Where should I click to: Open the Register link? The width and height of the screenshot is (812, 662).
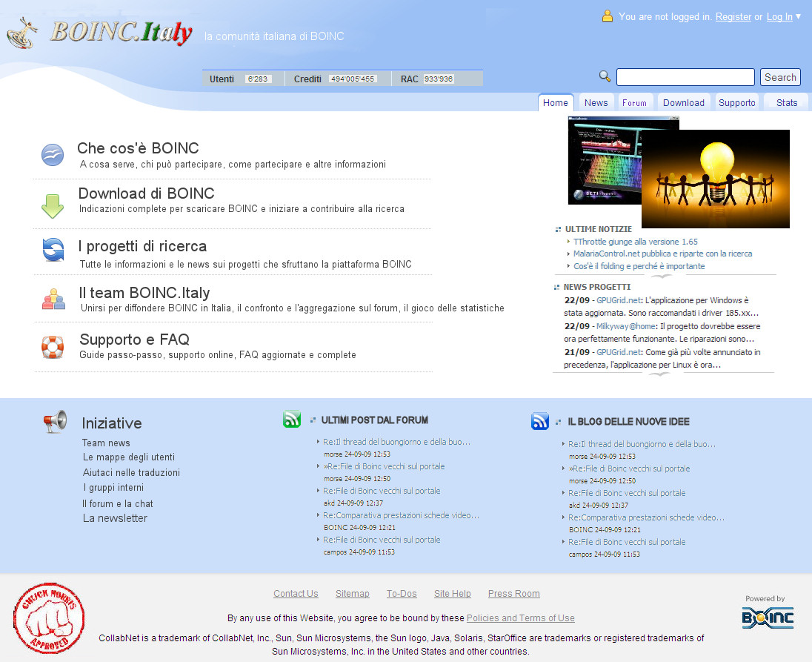coord(733,17)
